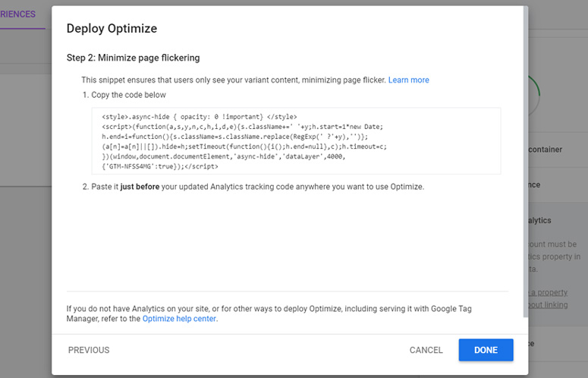Click the 'Deploy Optimize' dialog title
The width and height of the screenshot is (588, 378).
pos(112,29)
